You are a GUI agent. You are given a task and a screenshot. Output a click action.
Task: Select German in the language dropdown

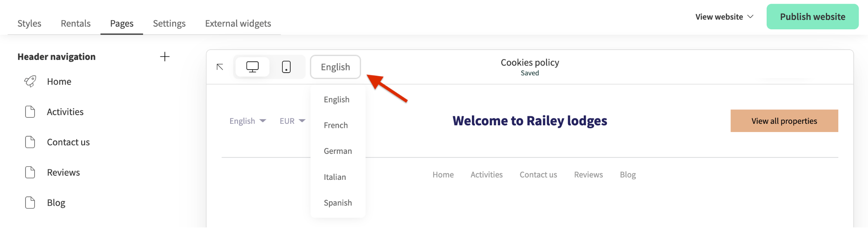pos(338,151)
